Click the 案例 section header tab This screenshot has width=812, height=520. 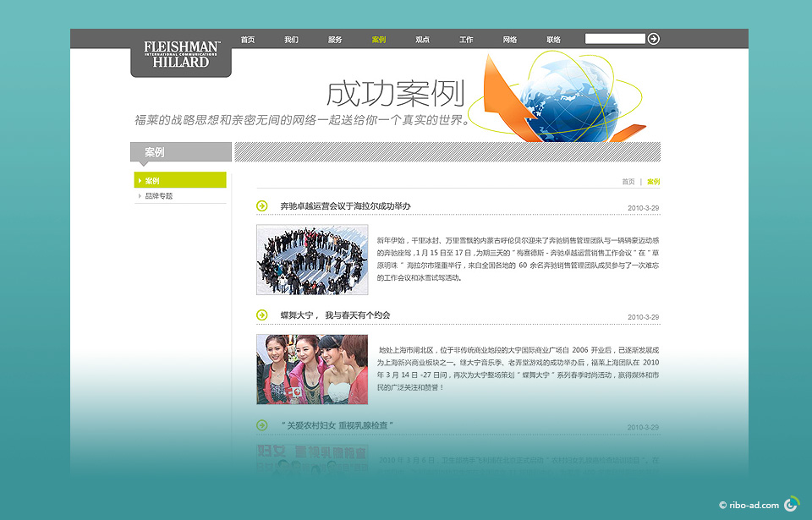(x=181, y=152)
